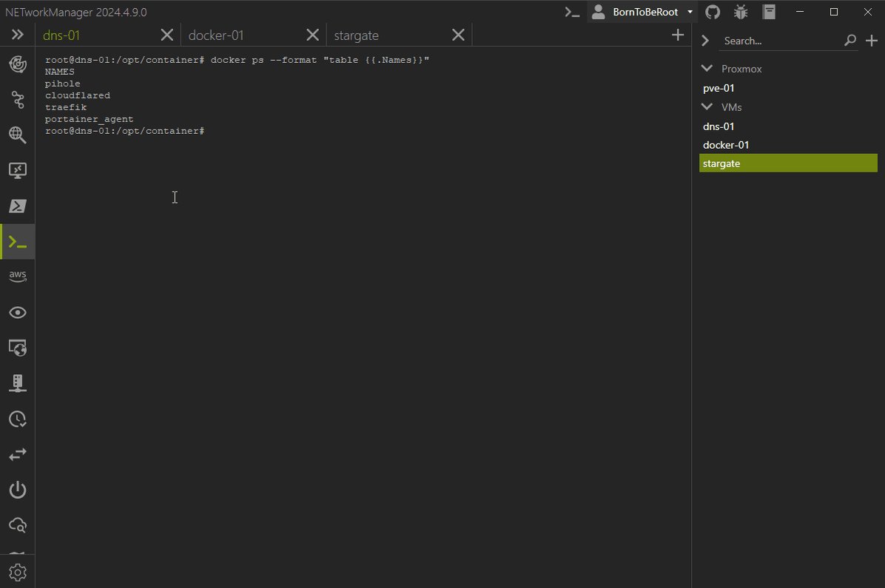Open the radar-shaped IP Scanner sidebar icon
Viewport: 885px width, 588px height.
click(18, 64)
